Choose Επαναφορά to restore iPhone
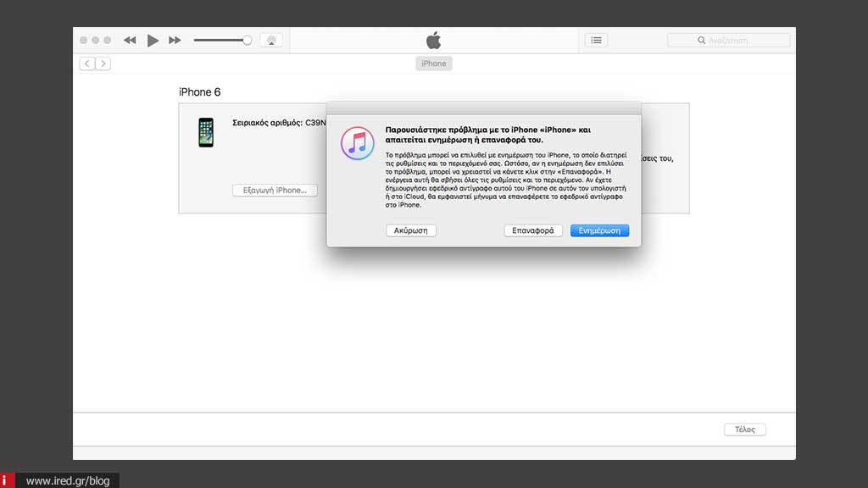The height and width of the screenshot is (488, 868). [533, 230]
